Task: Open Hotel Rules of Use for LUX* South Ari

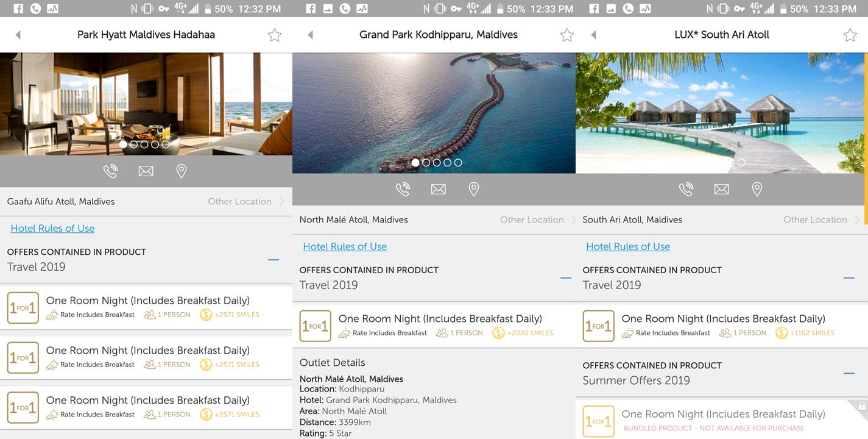Action: pos(628,246)
